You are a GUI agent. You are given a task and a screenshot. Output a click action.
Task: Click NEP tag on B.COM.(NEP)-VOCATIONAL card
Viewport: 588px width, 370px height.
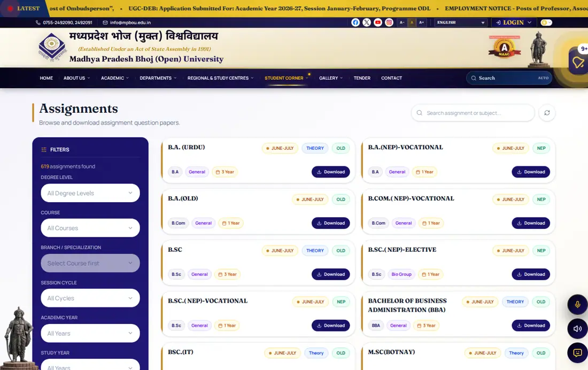coord(541,199)
